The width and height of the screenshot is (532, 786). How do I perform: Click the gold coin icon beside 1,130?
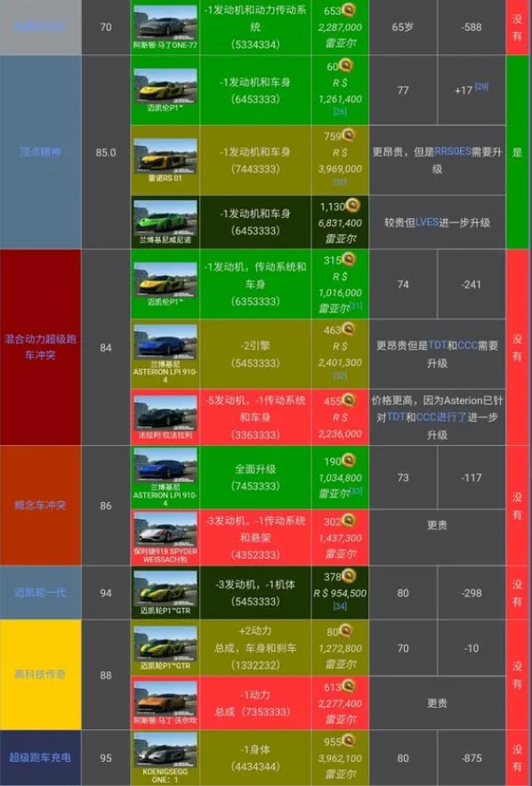pos(353,206)
